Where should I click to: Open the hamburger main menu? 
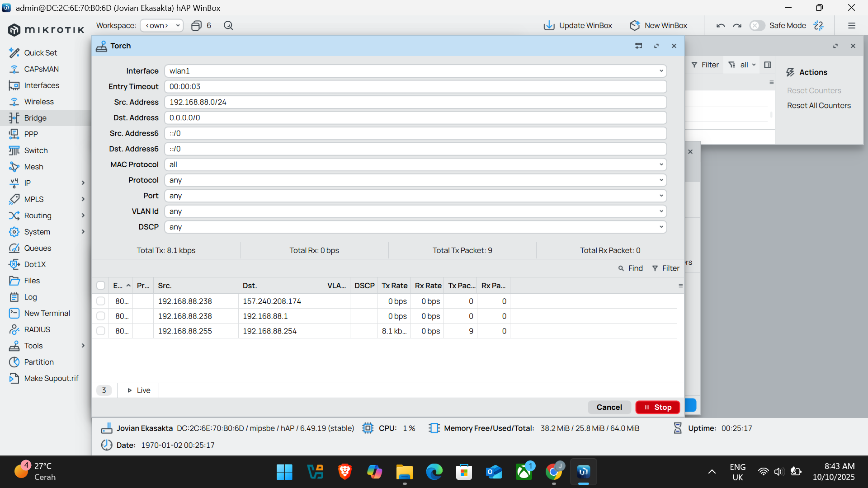coord(852,26)
